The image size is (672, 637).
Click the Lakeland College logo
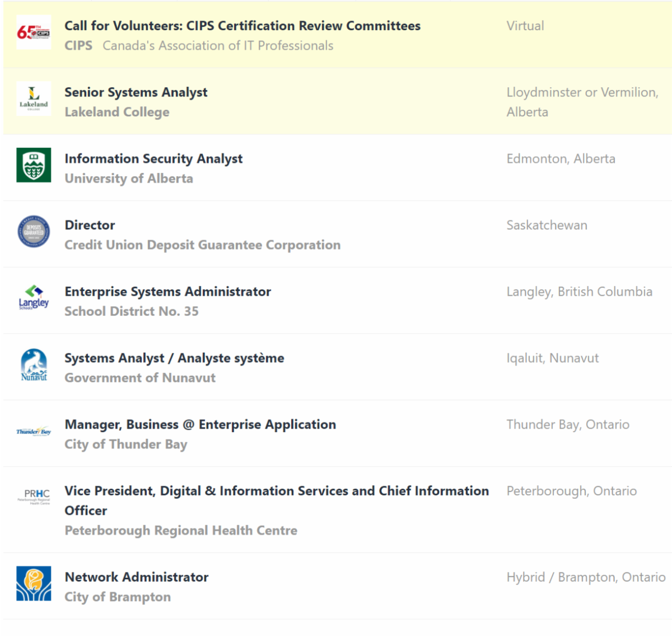coord(34,99)
